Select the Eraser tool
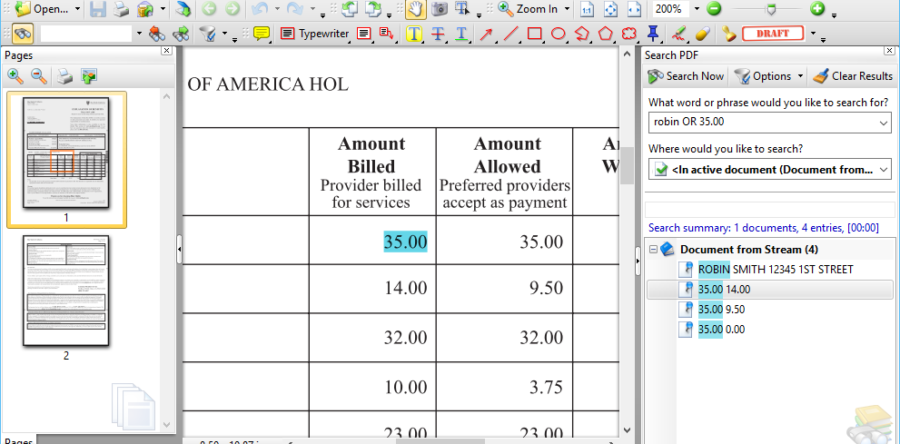The image size is (900, 444). pos(701,33)
